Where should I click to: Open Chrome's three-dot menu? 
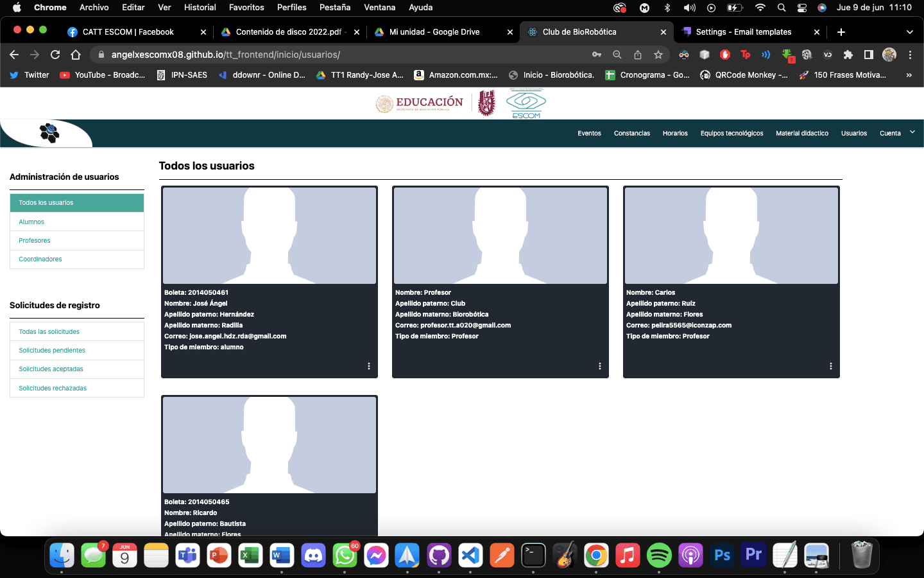(910, 55)
